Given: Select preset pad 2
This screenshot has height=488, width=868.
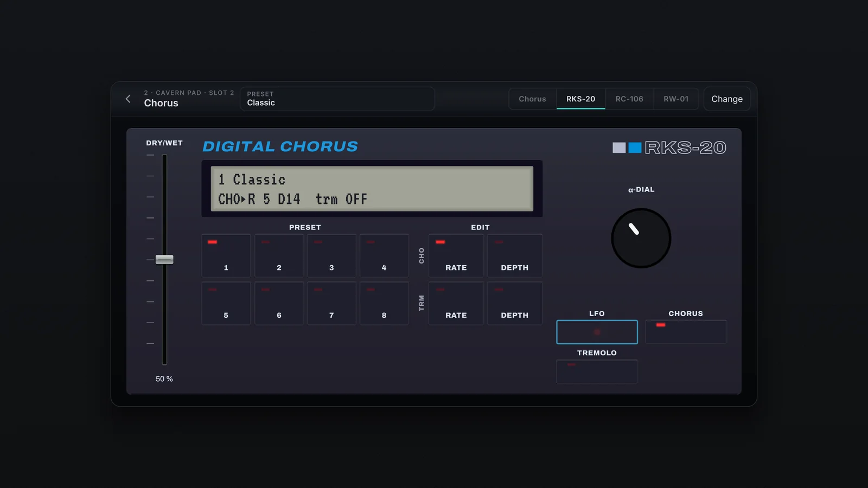Looking at the screenshot, I should [279, 256].
